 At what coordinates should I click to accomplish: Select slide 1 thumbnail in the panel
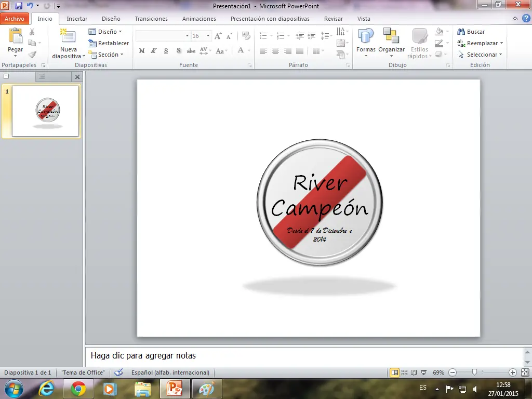point(46,111)
